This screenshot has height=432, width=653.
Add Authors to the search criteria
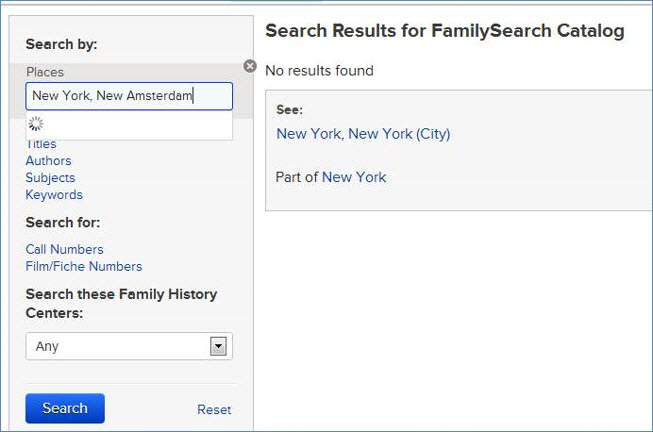[48, 161]
